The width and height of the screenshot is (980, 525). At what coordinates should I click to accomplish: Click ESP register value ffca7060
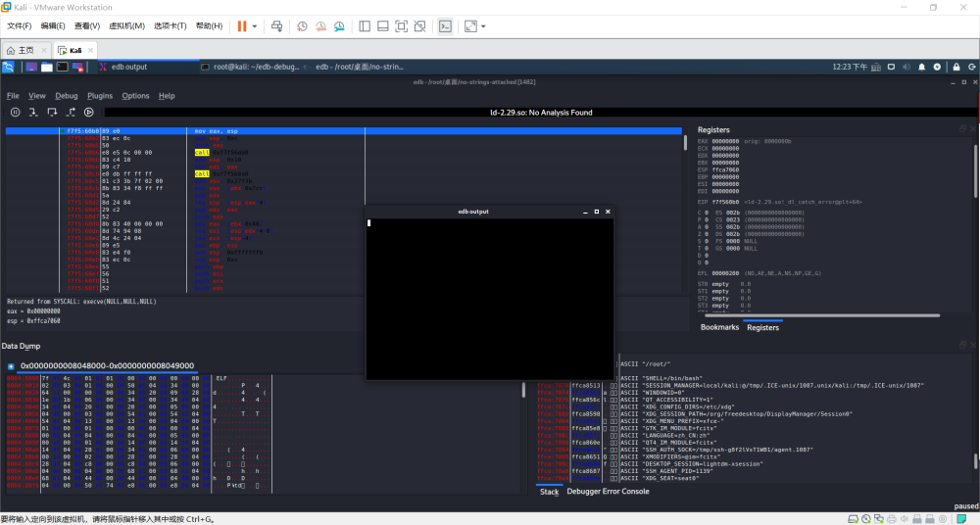725,169
